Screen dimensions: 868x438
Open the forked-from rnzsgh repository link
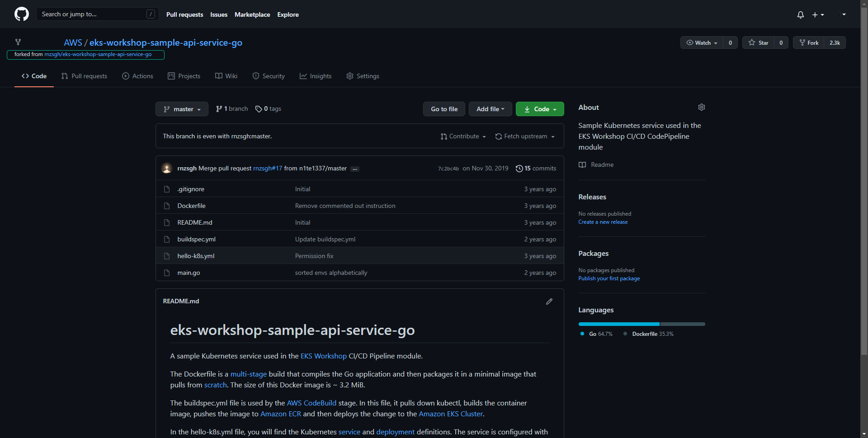click(98, 54)
